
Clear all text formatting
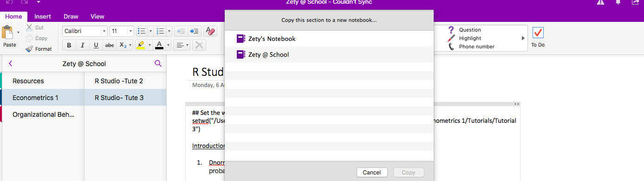click(210, 31)
